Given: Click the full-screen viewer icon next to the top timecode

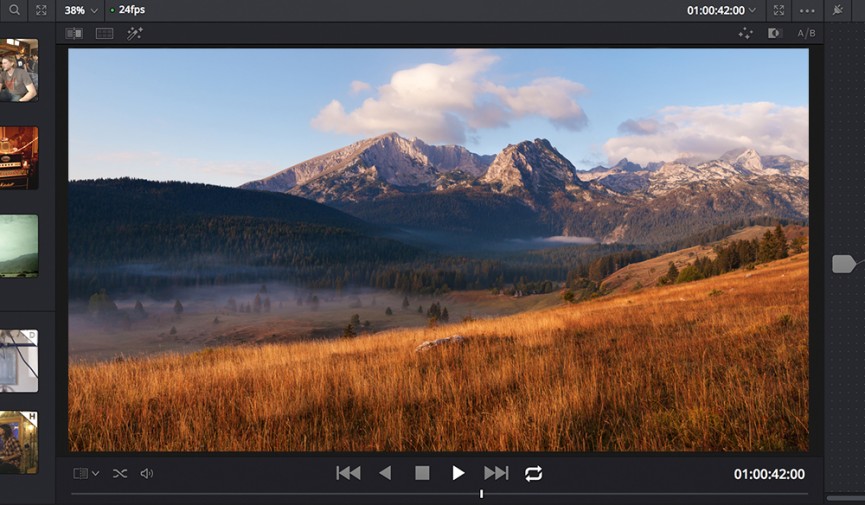Looking at the screenshot, I should (x=778, y=10).
